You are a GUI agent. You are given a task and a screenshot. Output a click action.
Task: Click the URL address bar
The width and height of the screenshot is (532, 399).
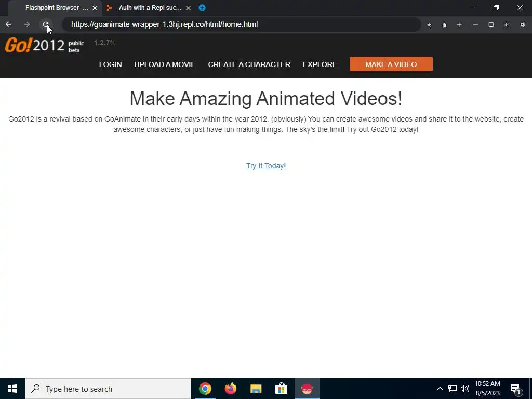(x=241, y=24)
